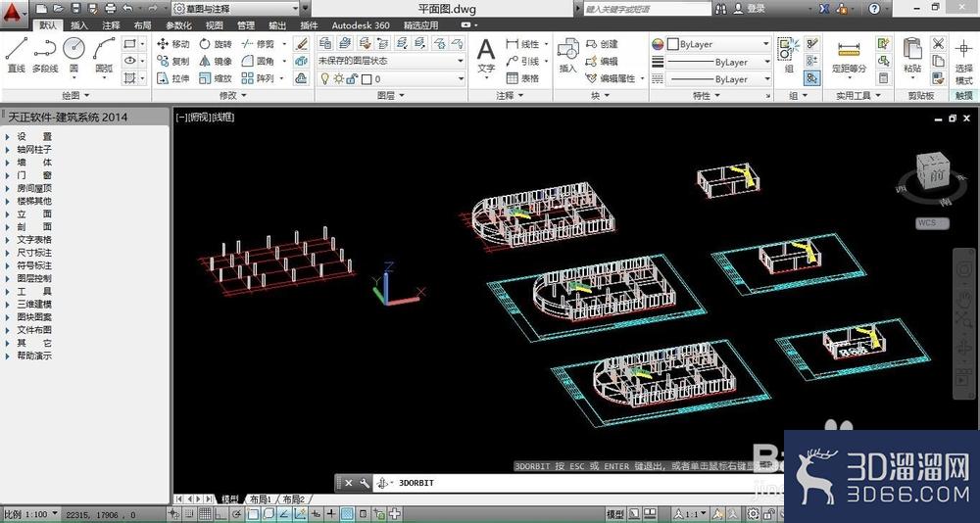Click the 旋转 rotate tool

(215, 44)
